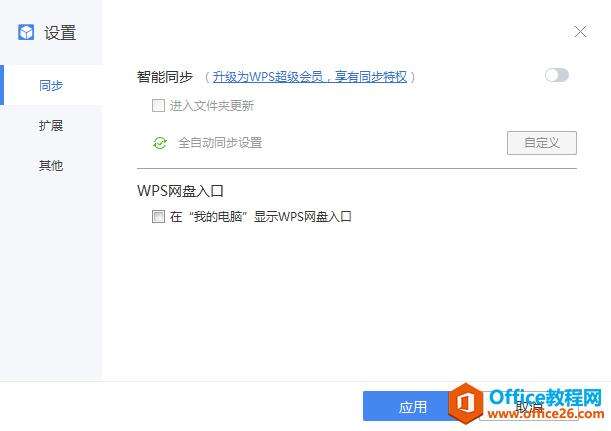This screenshot has width=611, height=431.
Task: Click the blue cube settings icon
Action: 26,32
